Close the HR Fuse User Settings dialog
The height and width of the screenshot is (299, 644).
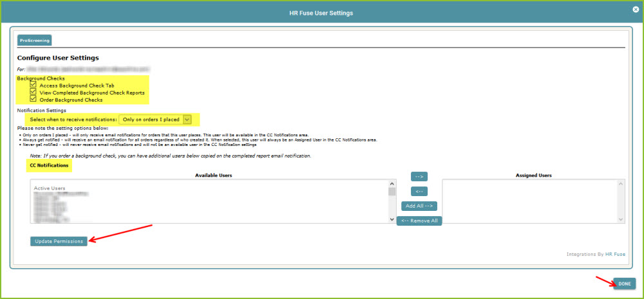[636, 10]
